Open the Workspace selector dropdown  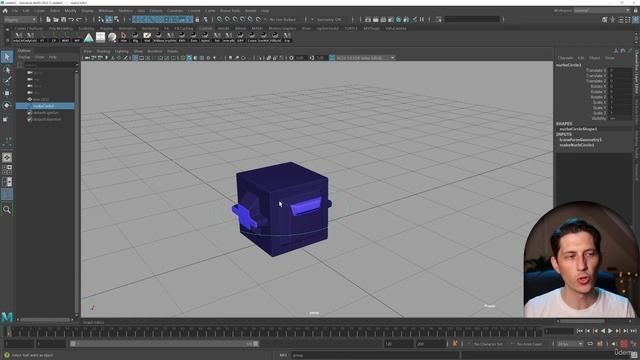602,10
